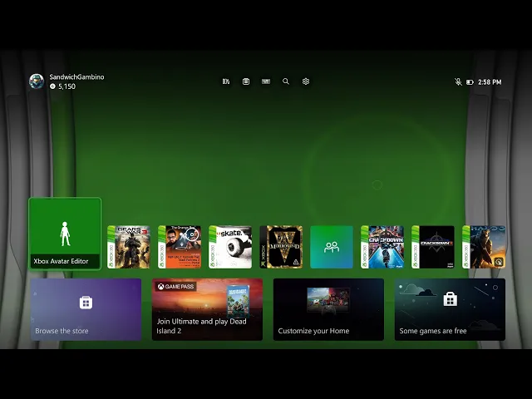
Task: Launch the Morrowind game tile
Action: click(281, 247)
